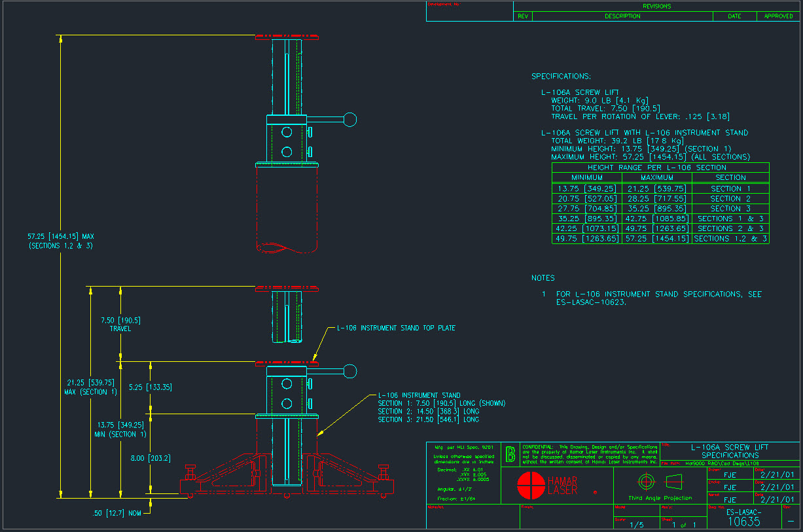Image resolution: width=803 pixels, height=532 pixels.
Task: Select the 'HEIGHT RANGE PER L-106 SECTION' table header
Action: pos(660,168)
